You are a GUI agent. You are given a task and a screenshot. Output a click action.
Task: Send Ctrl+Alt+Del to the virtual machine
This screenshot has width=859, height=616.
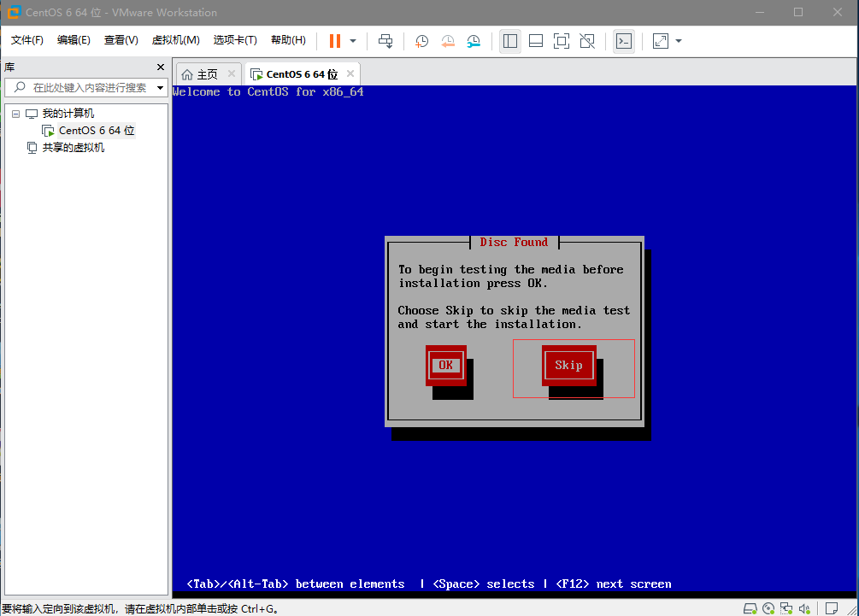(x=385, y=40)
